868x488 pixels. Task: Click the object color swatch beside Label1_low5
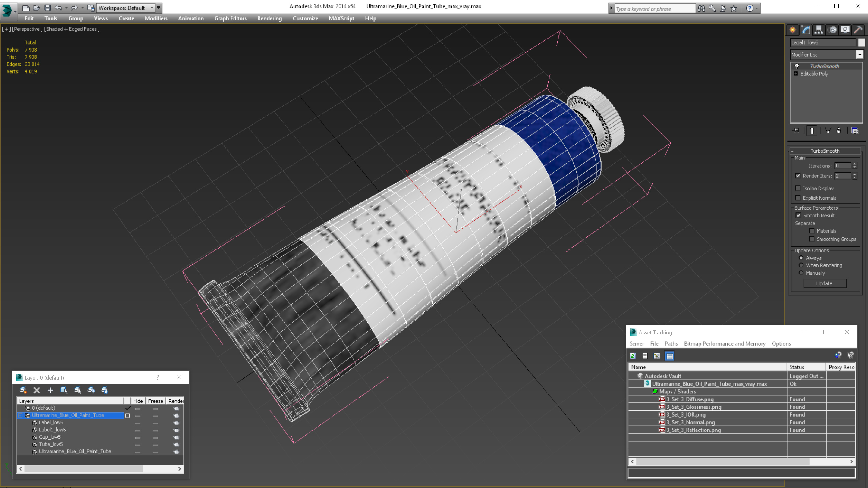[x=862, y=42]
